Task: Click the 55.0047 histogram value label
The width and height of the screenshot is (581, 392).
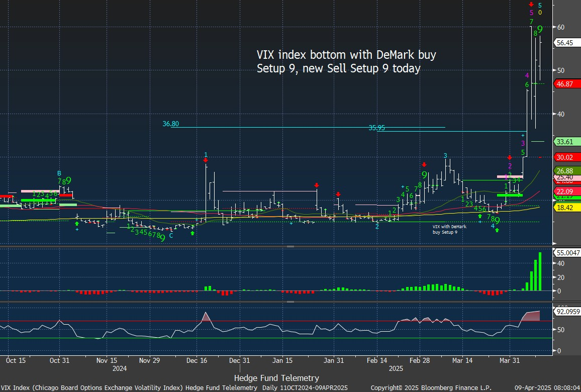Action: click(567, 252)
